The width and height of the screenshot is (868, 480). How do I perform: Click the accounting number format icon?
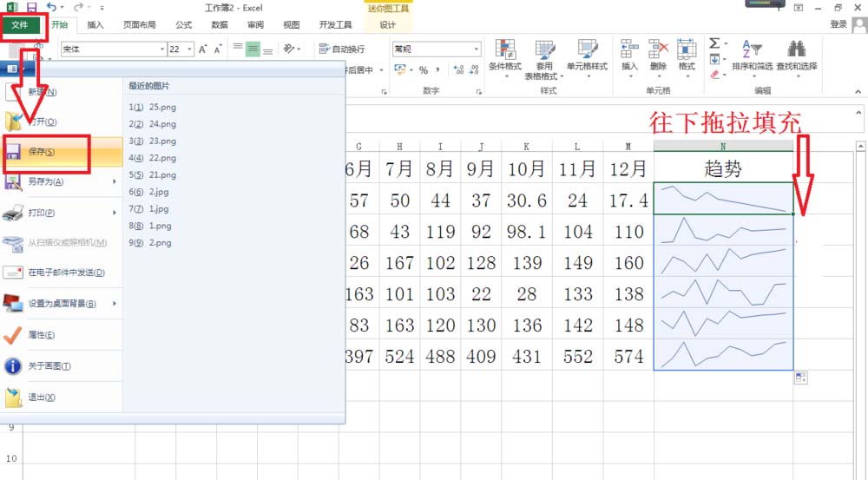coord(399,69)
